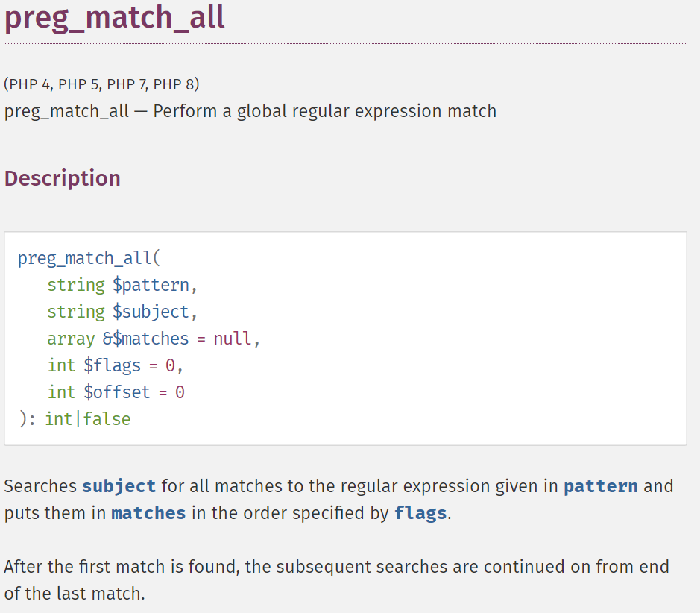Click the array type keyword
Image resolution: width=700 pixels, height=613 pixels.
pos(71,339)
